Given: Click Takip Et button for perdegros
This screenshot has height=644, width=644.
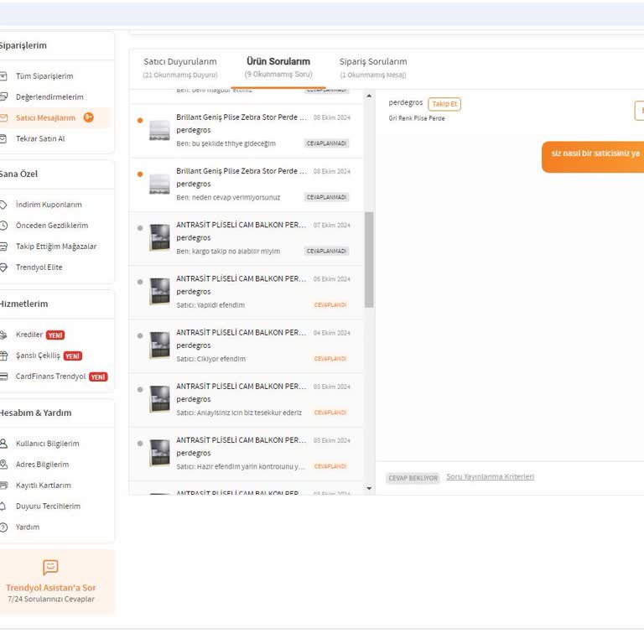Looking at the screenshot, I should tap(444, 104).
